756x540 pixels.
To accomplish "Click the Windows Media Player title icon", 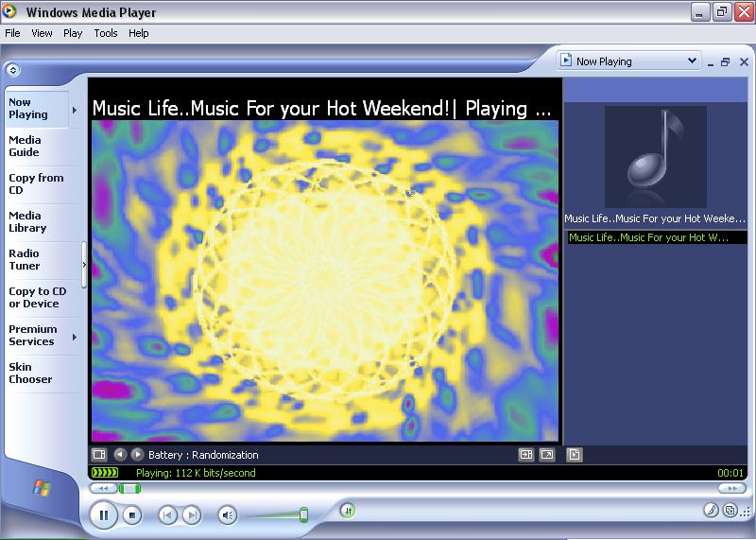I will 9,11.
